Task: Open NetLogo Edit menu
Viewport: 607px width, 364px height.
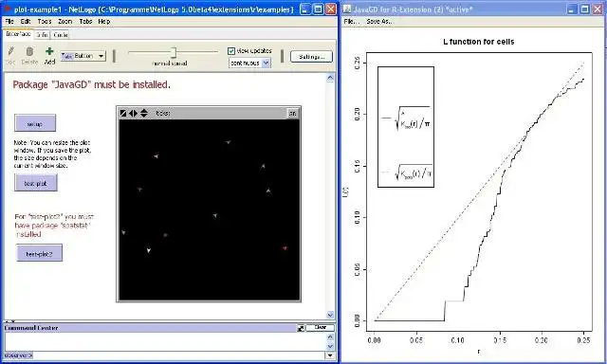Action: pyautogui.click(x=26, y=21)
